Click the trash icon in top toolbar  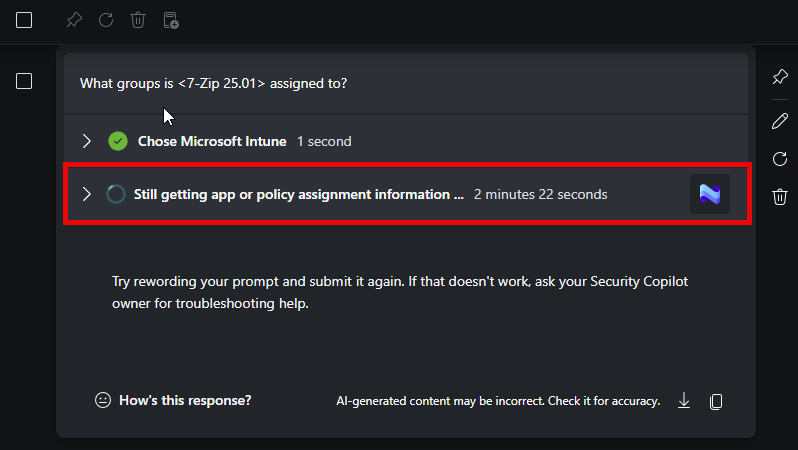(x=138, y=20)
